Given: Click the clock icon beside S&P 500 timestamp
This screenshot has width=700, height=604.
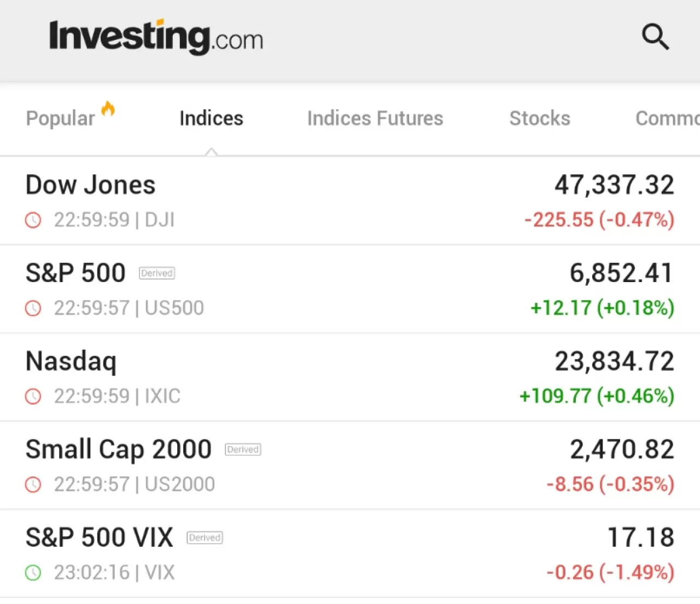Looking at the screenshot, I should click(x=33, y=308).
